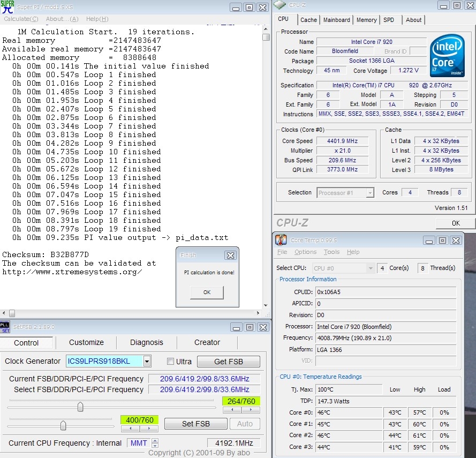Click left arrow under 400/760 value

[130, 429]
